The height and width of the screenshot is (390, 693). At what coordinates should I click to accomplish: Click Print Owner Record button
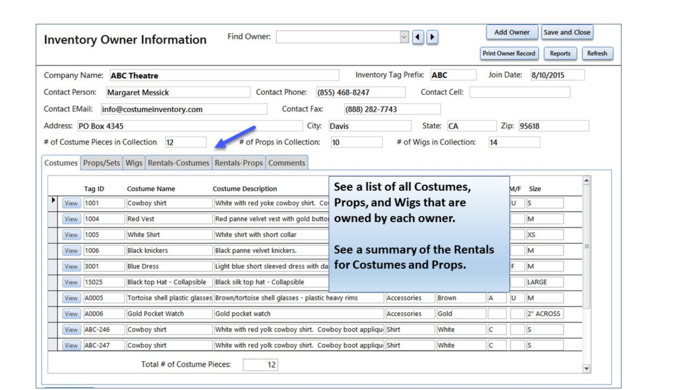pyautogui.click(x=509, y=54)
